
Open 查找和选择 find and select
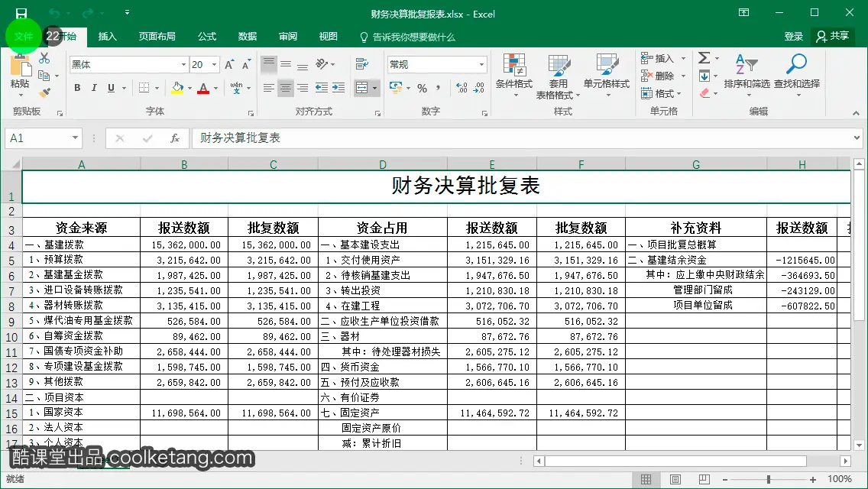click(x=797, y=76)
